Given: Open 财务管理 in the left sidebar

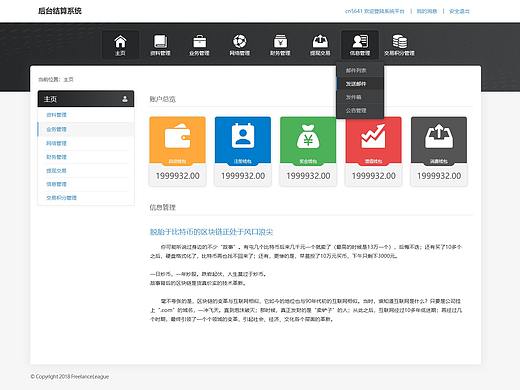Looking at the screenshot, I should [56, 157].
